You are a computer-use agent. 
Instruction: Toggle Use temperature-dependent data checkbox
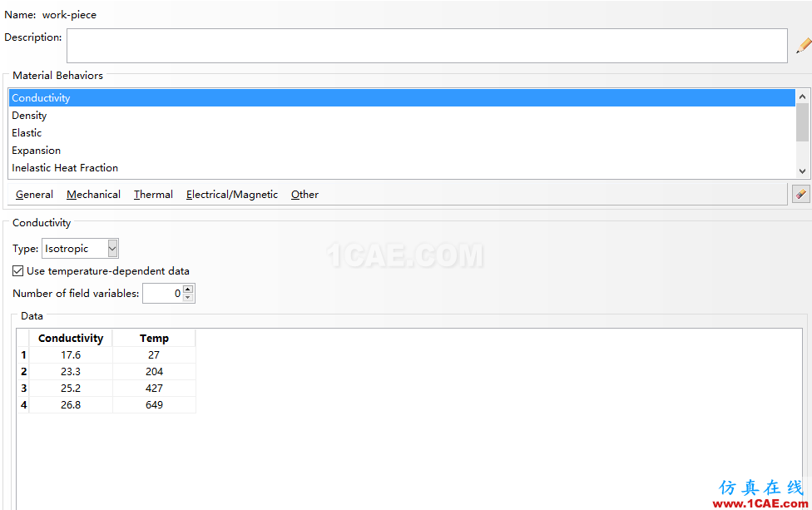click(x=18, y=270)
